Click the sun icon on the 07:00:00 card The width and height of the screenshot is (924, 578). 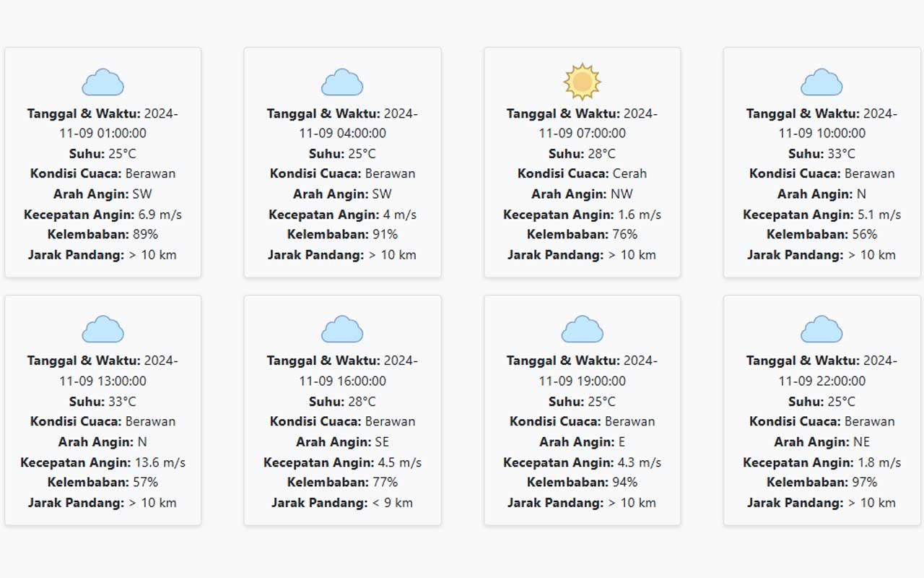[x=582, y=82]
